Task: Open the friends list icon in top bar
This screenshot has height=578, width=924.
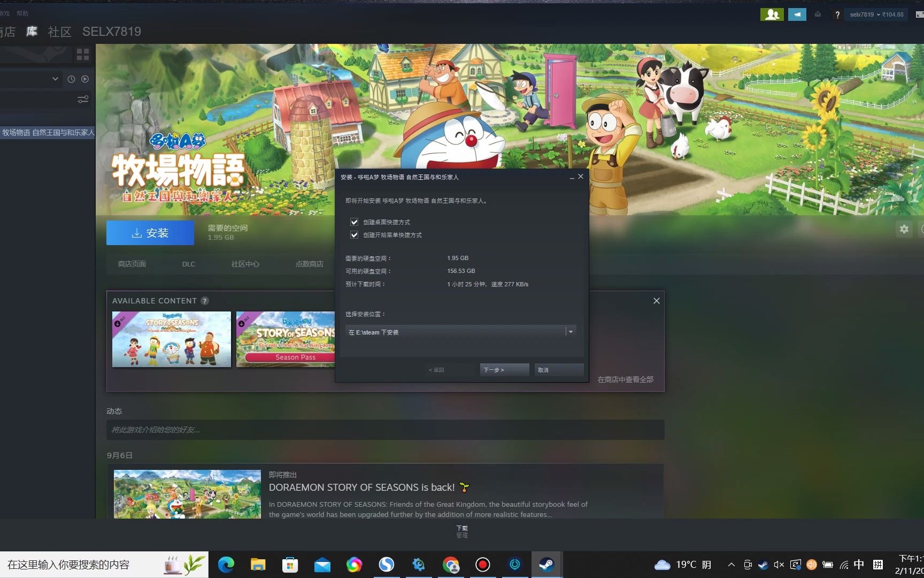Action: coord(772,14)
